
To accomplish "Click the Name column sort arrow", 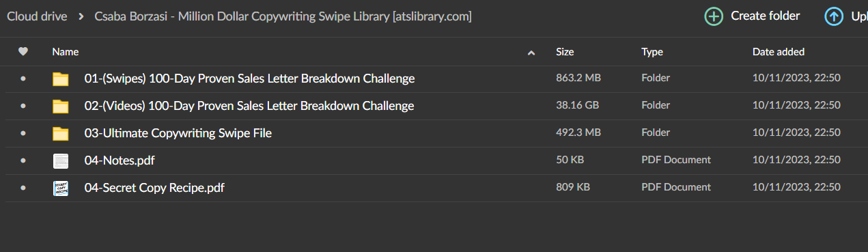I will (x=531, y=53).
